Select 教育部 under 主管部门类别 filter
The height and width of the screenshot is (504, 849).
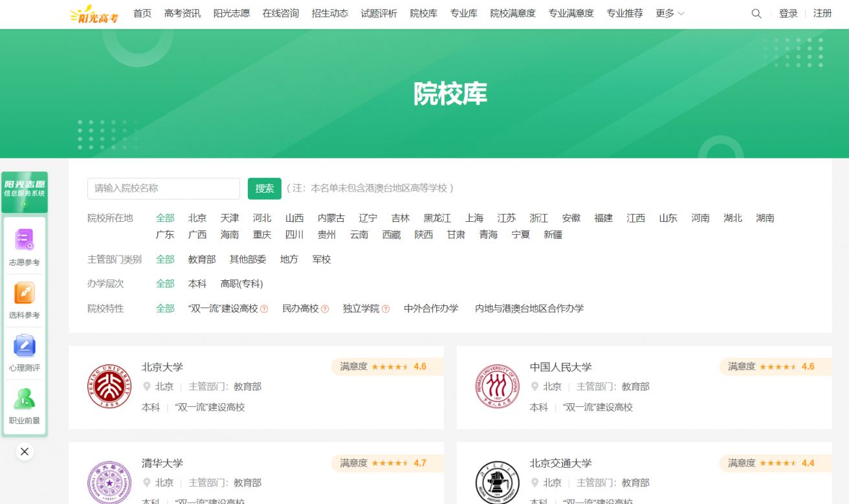click(x=202, y=259)
